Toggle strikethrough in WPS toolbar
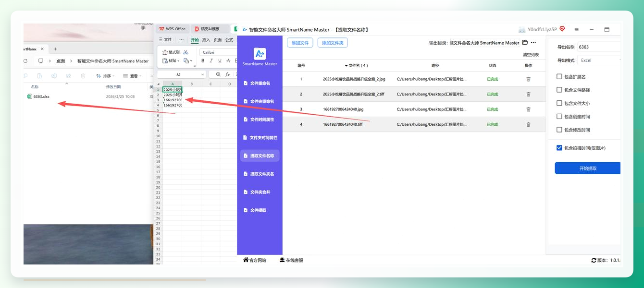The width and height of the screenshot is (644, 288). click(228, 61)
